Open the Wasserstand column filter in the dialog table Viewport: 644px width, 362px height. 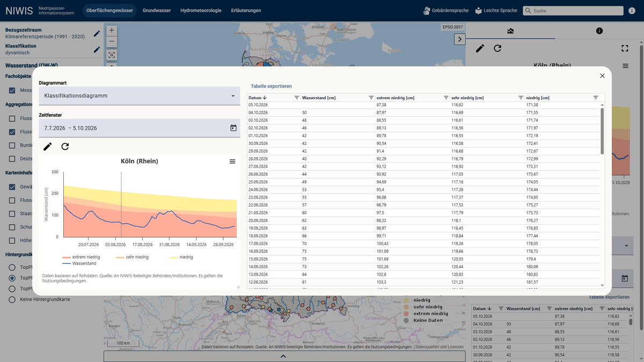coord(371,98)
